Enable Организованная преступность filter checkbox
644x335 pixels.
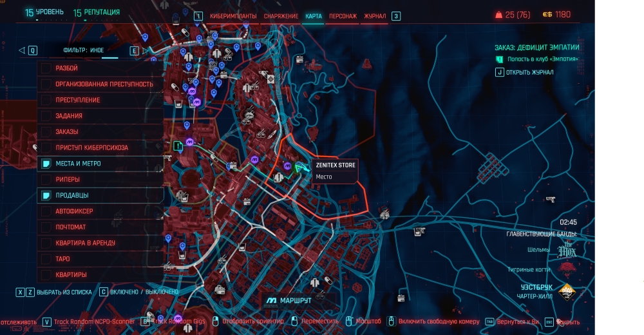[x=46, y=84]
